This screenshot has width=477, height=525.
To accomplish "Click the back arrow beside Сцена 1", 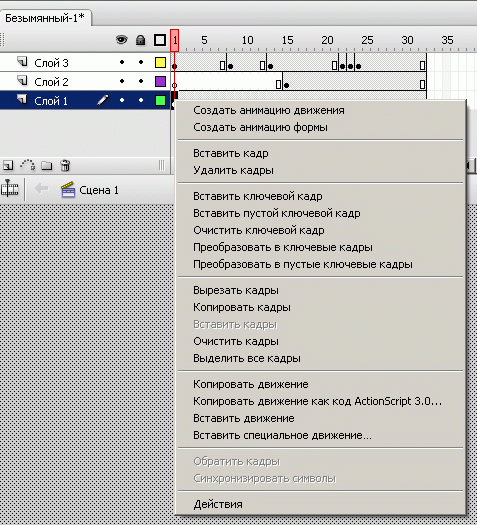I will [42, 189].
